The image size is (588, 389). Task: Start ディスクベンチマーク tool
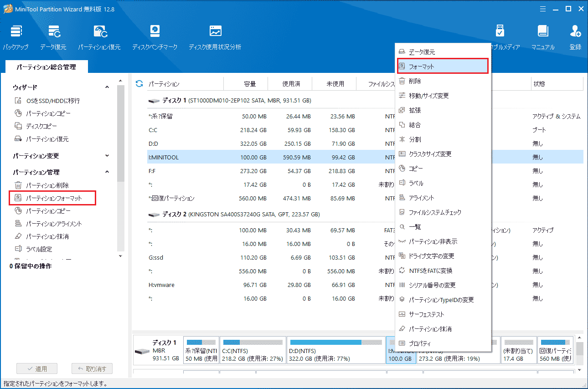tap(155, 37)
